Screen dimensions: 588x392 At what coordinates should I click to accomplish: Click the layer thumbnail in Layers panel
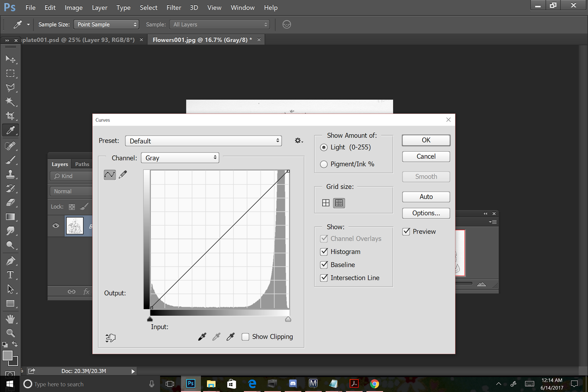[x=75, y=226]
